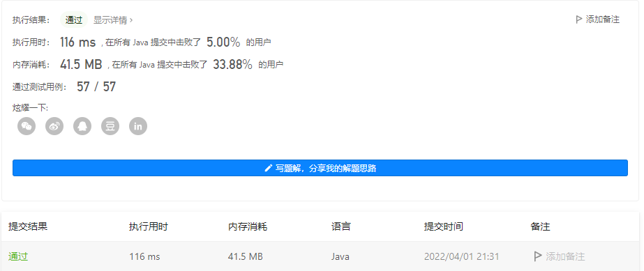Click the 炫耀一下 label
Screen dimensions: 644x271
tap(31, 108)
